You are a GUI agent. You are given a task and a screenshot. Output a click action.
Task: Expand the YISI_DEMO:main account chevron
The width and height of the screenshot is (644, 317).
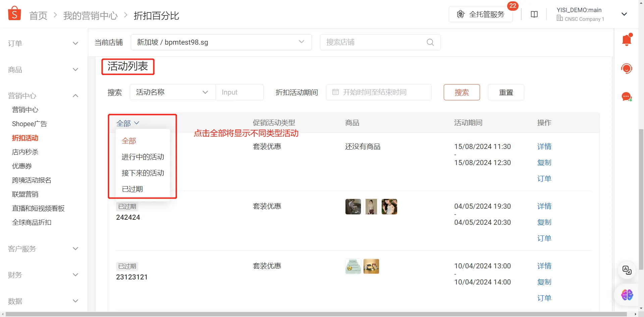coord(624,14)
